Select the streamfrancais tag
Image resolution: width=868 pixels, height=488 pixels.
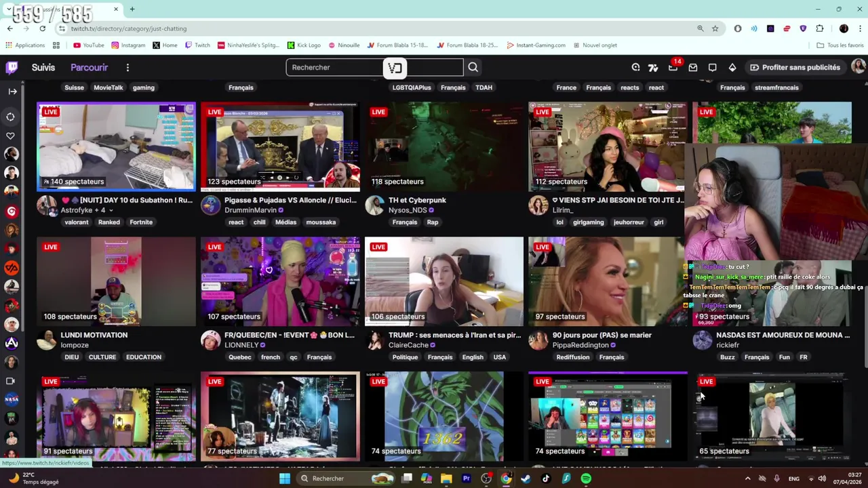[776, 87]
